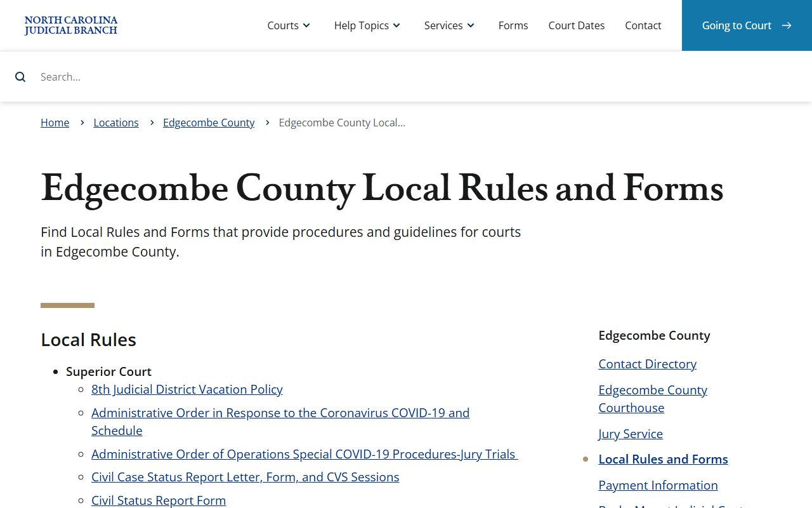The image size is (812, 508).
Task: Click the Edgecombe County sidebar heading
Action: pyautogui.click(x=654, y=335)
